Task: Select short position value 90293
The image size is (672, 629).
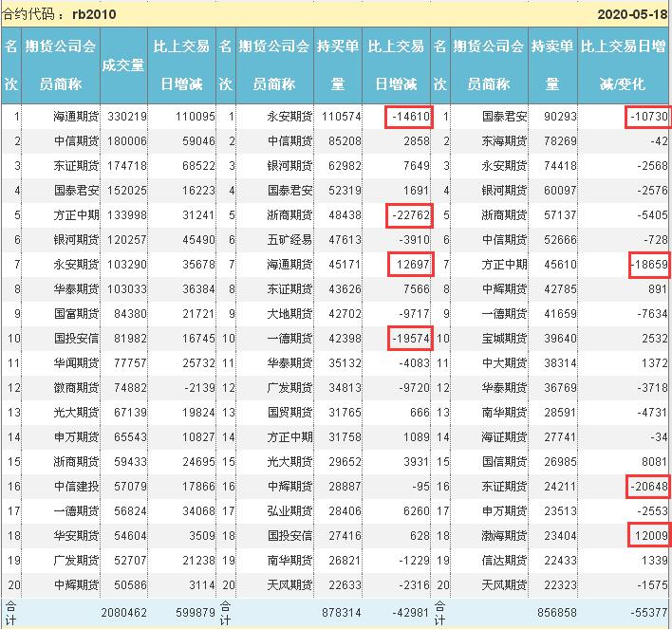Action: 560,117
